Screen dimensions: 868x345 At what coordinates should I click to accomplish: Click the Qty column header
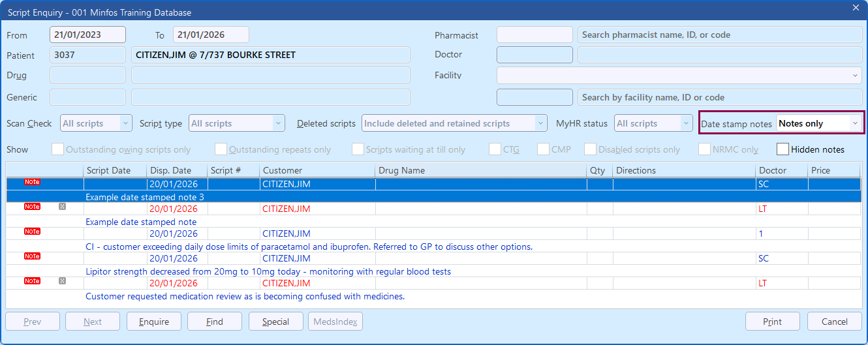pos(600,170)
